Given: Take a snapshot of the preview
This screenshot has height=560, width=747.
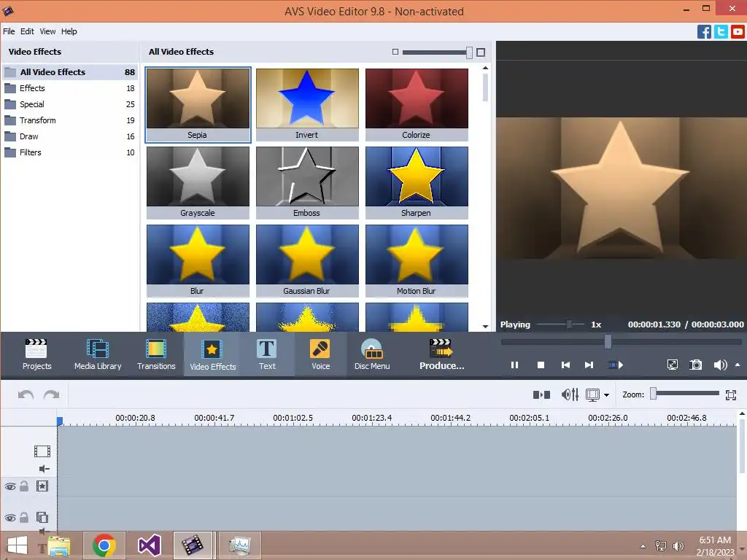Looking at the screenshot, I should point(695,365).
